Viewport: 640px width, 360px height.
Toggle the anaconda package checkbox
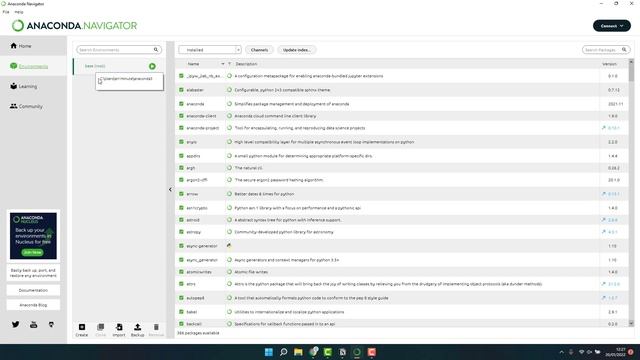[x=181, y=104]
